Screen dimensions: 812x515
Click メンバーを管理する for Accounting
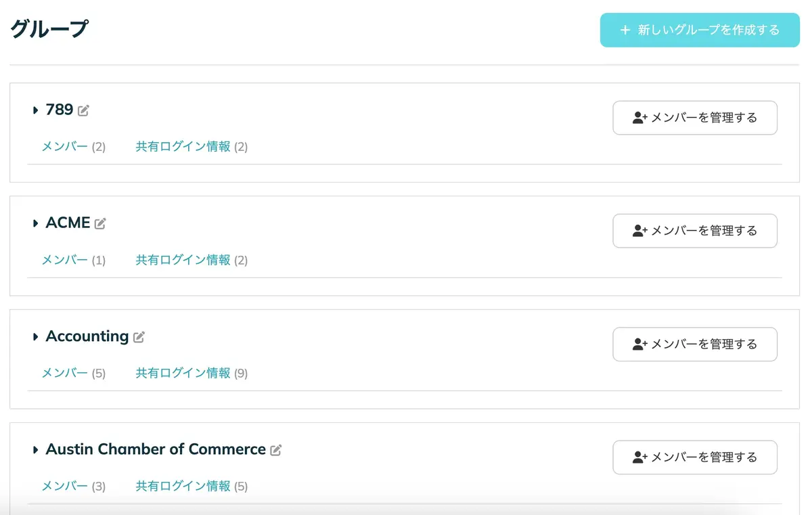coord(695,344)
